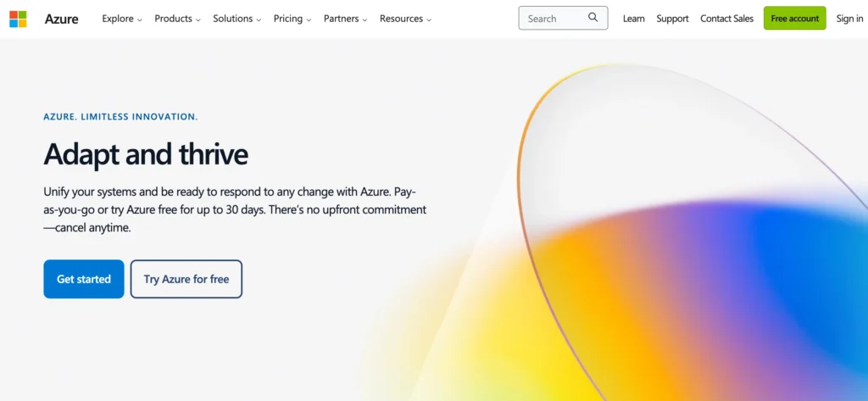Expand the Partners menu
The height and width of the screenshot is (401, 868).
346,19
